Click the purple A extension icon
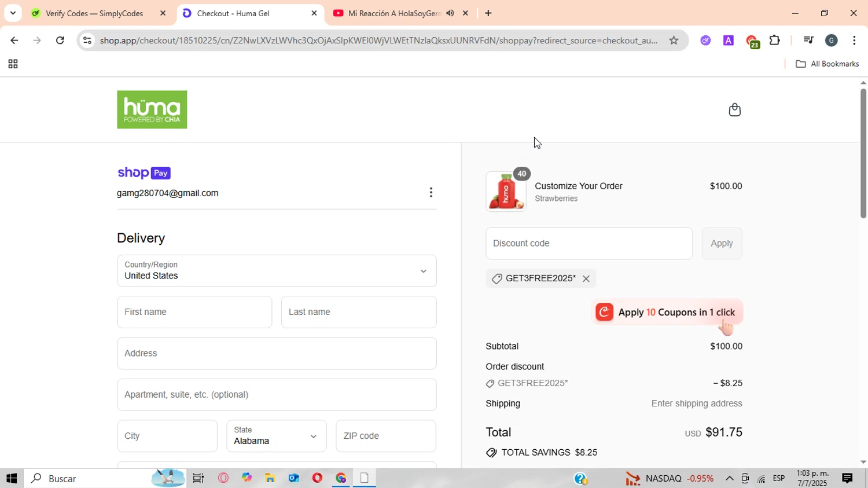This screenshot has height=488, width=868. tap(729, 41)
